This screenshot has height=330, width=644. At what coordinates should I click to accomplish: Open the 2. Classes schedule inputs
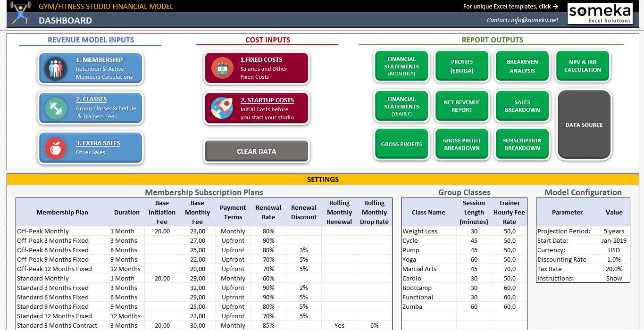pos(91,108)
